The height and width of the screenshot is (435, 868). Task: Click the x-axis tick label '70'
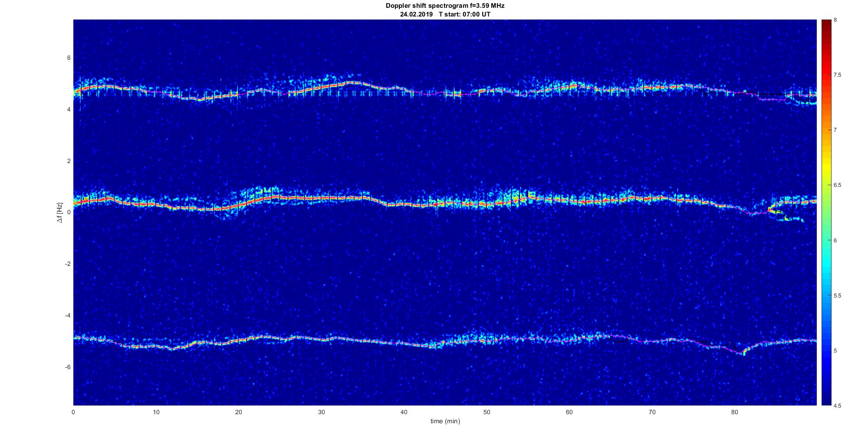(x=652, y=412)
